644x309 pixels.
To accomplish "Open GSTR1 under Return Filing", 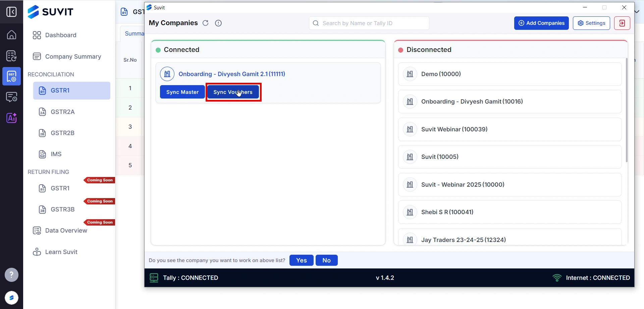I will pyautogui.click(x=54, y=188).
